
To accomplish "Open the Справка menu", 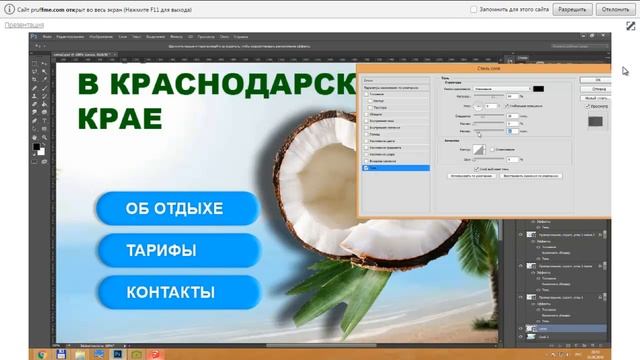I will pyautogui.click(x=241, y=37).
